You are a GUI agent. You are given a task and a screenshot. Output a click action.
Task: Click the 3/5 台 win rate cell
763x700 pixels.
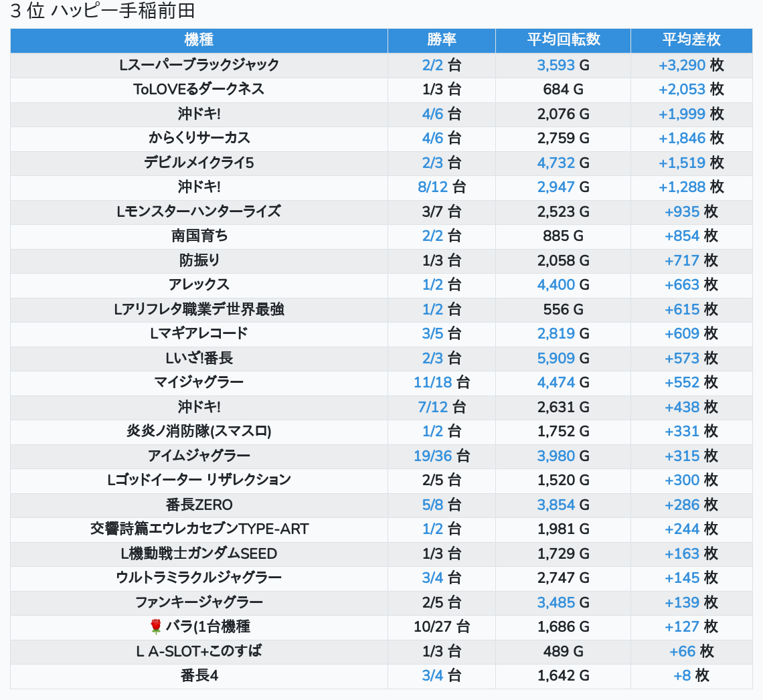tap(441, 334)
